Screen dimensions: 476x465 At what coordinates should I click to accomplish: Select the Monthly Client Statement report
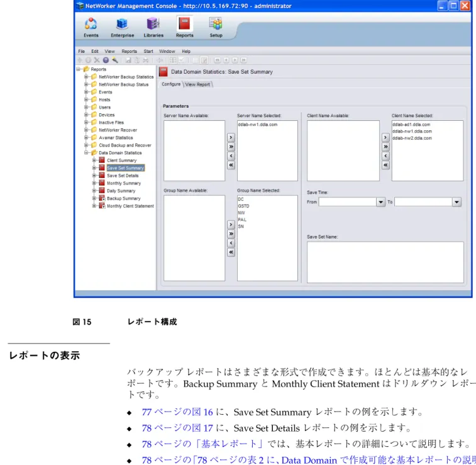tap(130, 206)
